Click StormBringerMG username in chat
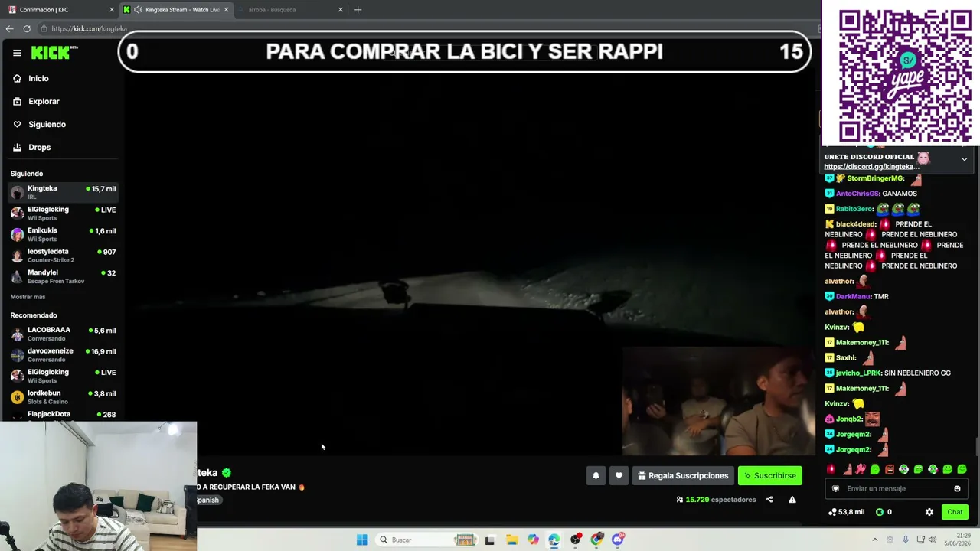 (x=876, y=178)
